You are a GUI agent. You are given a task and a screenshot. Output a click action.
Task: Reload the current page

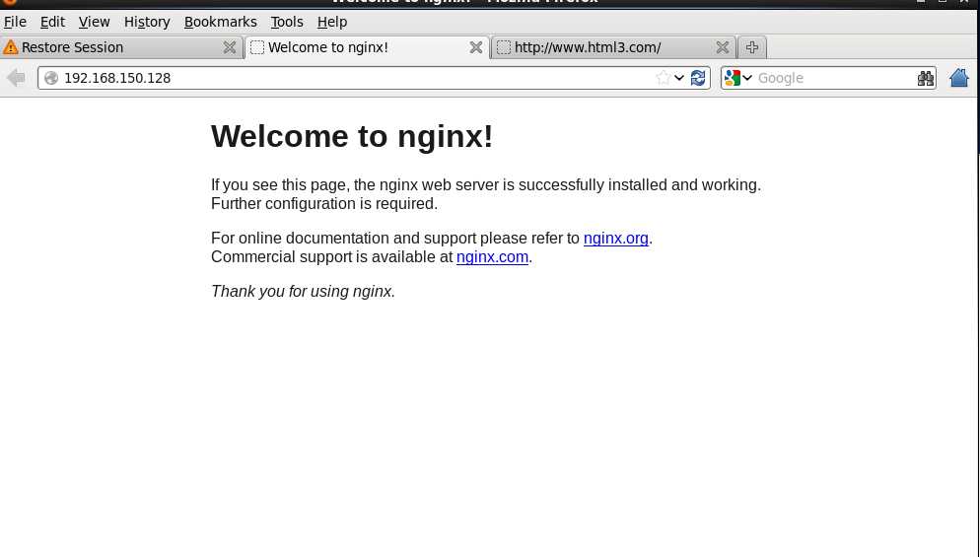698,78
